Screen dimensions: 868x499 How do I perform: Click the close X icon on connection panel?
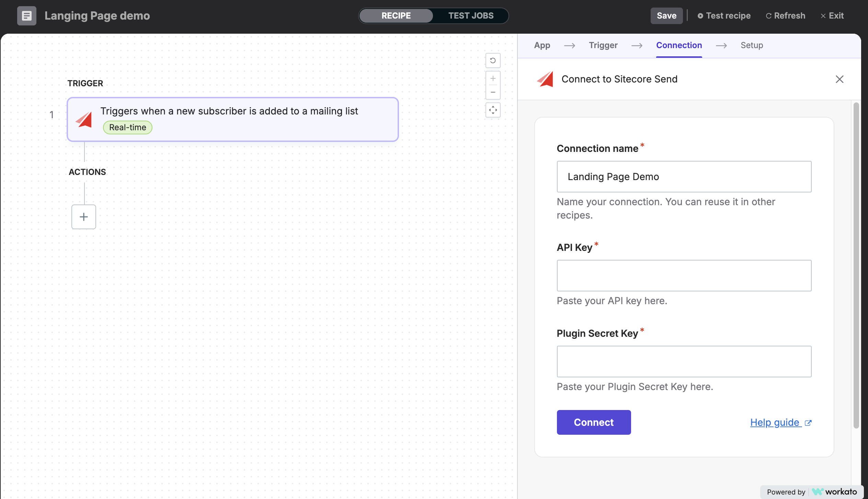[x=840, y=79]
